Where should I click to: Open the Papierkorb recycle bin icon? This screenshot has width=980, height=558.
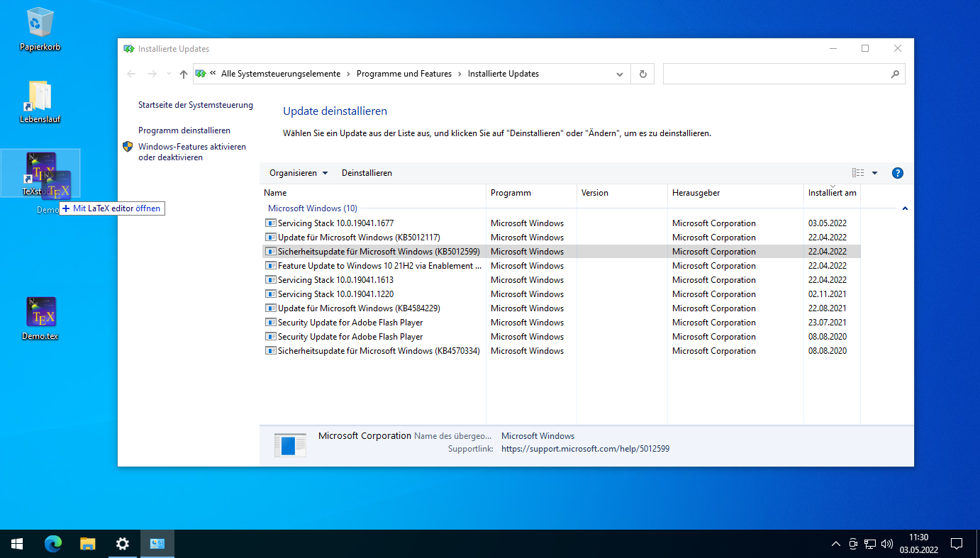(40, 30)
